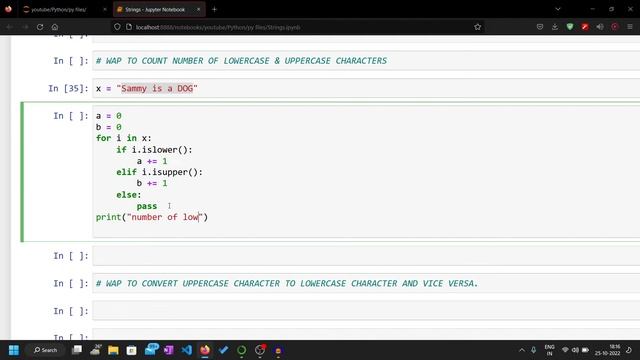Click the WAP TO CONVERT UPPERCASE comment cell
The width and height of the screenshot is (640, 360).
[x=366, y=284]
